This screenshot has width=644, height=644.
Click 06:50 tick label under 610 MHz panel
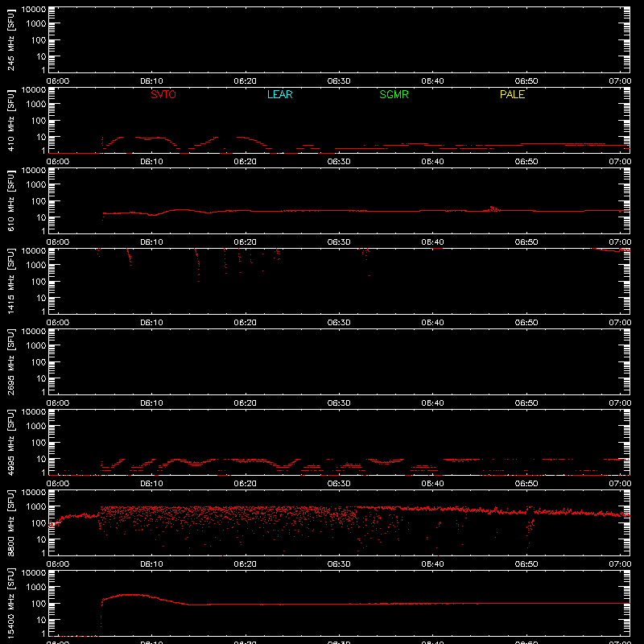[526, 242]
